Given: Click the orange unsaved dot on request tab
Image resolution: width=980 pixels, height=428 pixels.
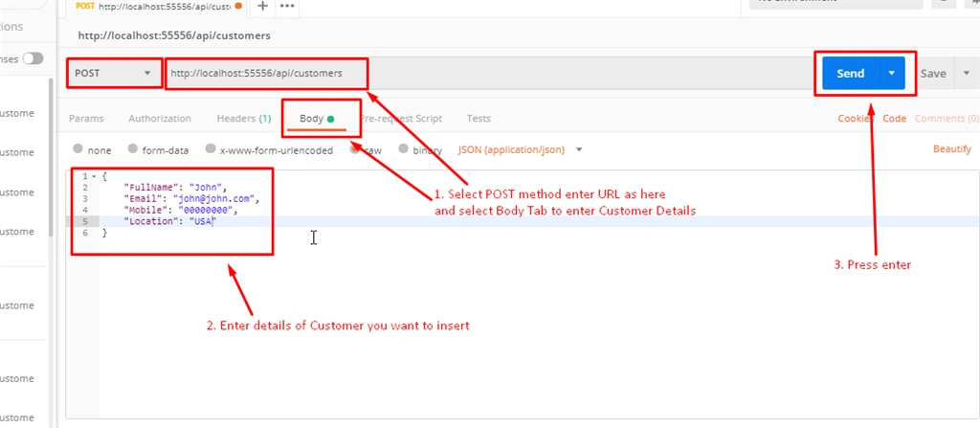Looking at the screenshot, I should coord(238,6).
